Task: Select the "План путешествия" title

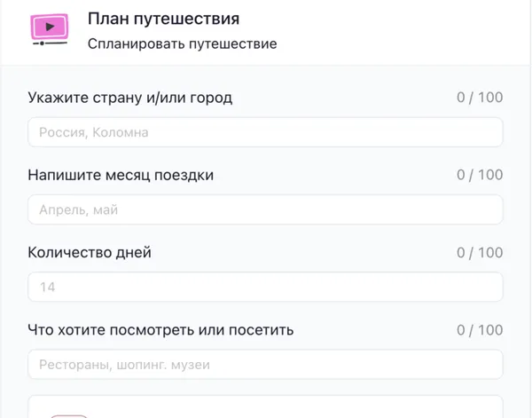Action: (x=163, y=19)
